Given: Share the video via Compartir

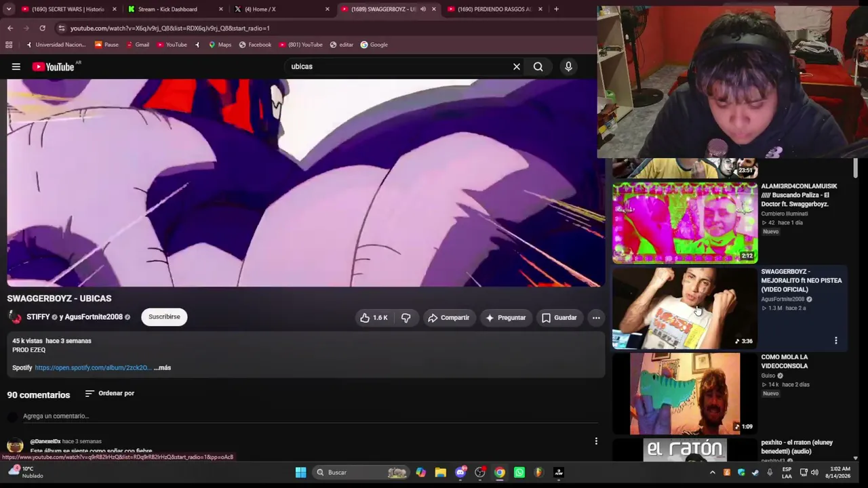Looking at the screenshot, I should 448,317.
